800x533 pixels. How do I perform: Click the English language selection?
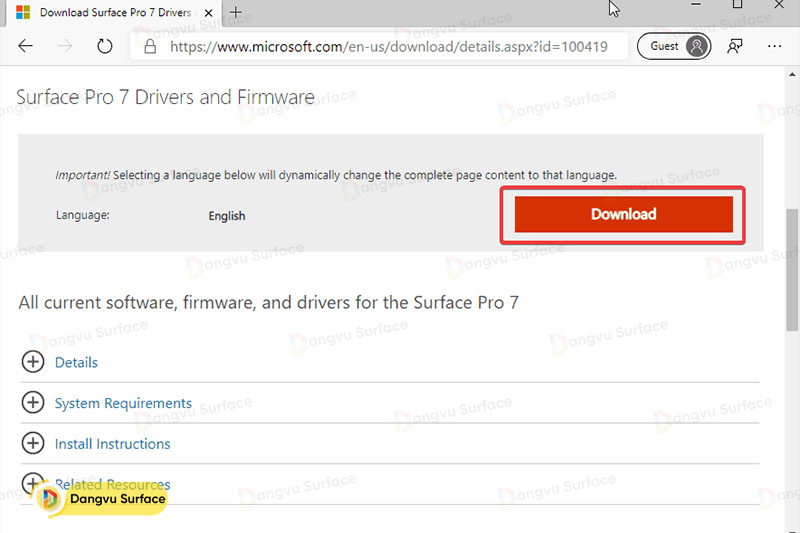pyautogui.click(x=227, y=216)
